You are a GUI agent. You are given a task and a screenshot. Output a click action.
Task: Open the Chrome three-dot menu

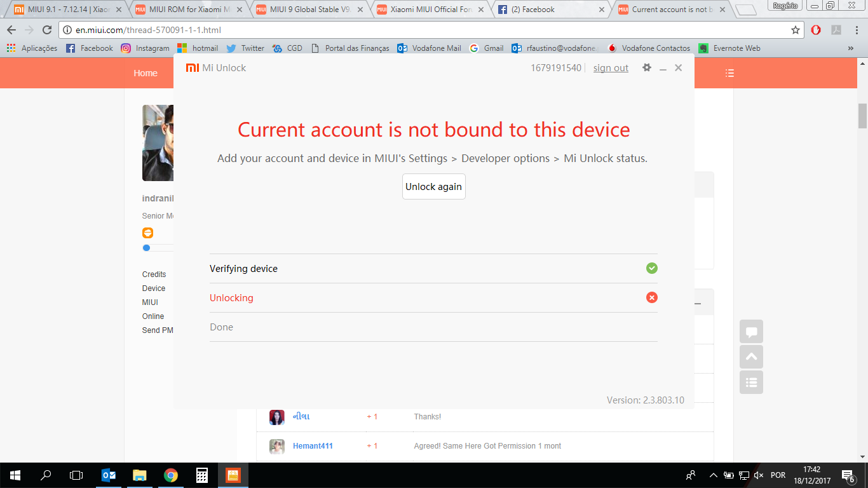click(856, 30)
